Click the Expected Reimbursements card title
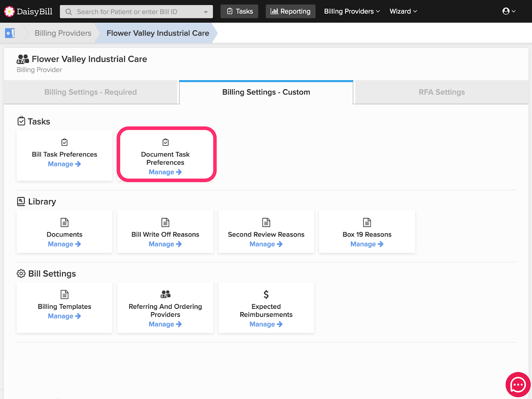 (266, 310)
